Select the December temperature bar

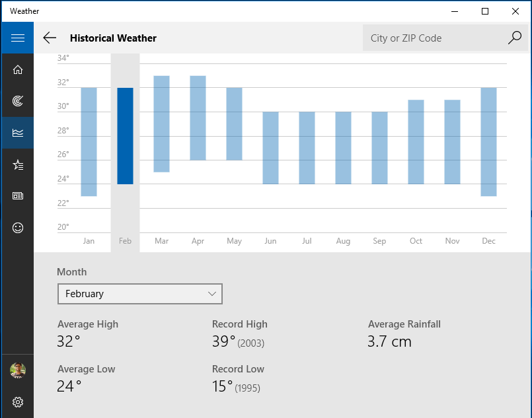(x=488, y=142)
